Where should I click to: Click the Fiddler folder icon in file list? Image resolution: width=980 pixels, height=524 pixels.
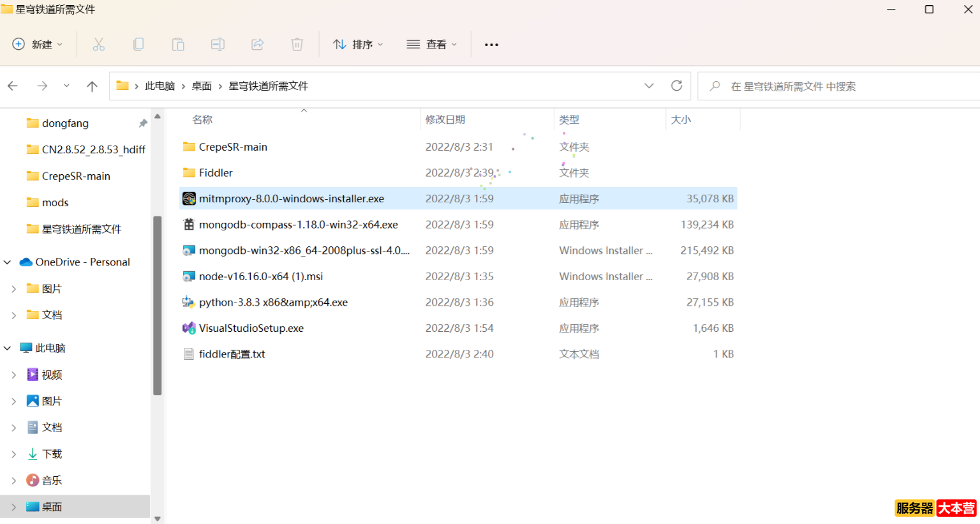[189, 172]
